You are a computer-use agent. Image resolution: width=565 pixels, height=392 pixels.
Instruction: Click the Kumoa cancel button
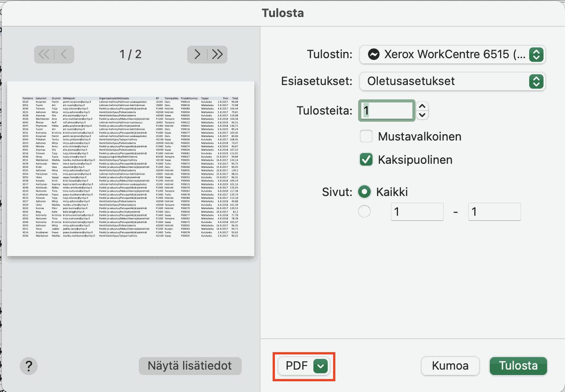tap(450, 366)
